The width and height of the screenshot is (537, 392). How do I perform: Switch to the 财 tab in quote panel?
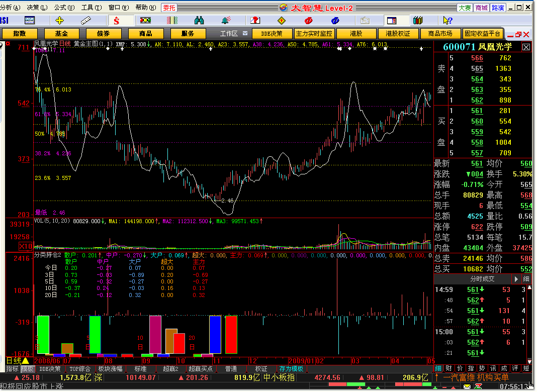pos(449,368)
